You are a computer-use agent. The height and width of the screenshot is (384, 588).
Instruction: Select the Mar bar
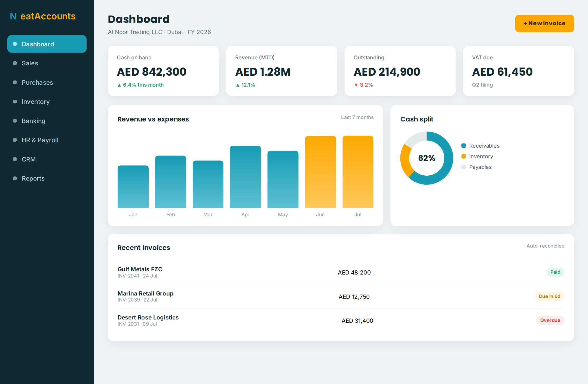click(x=208, y=184)
